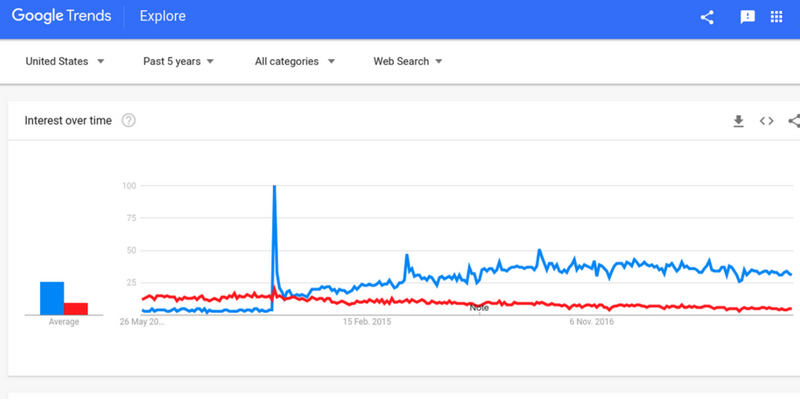The height and width of the screenshot is (400, 800).
Task: Click the blue Average bar
Action: click(x=52, y=298)
